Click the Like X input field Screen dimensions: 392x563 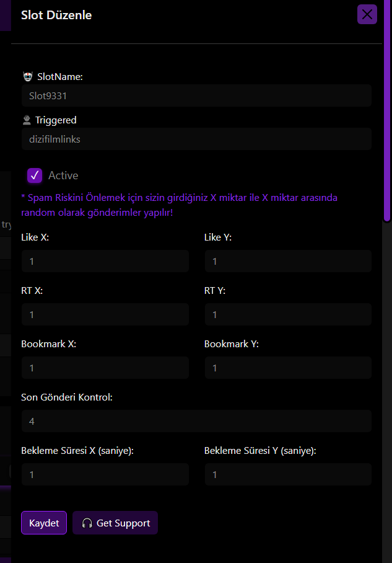[105, 261]
